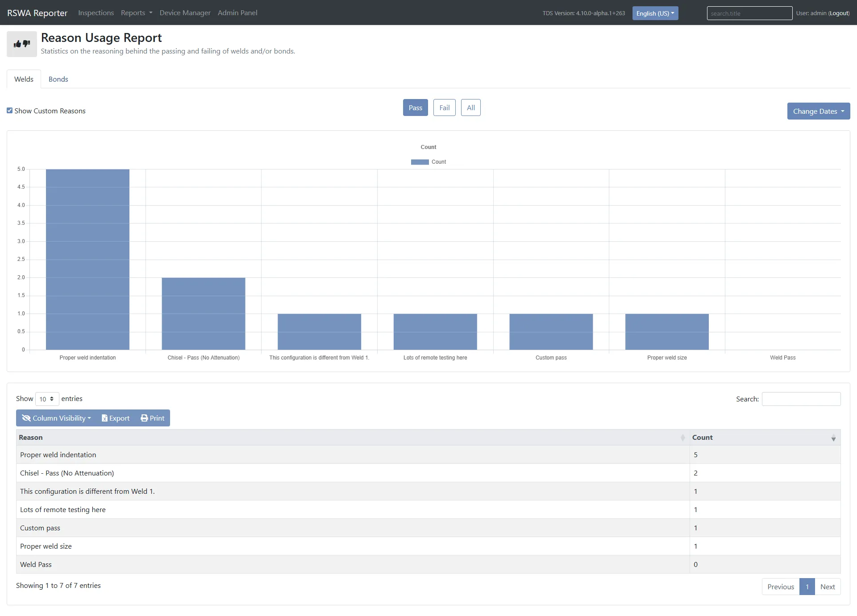Uncheck Show Custom Reasons
857x616 pixels.
(x=9, y=110)
